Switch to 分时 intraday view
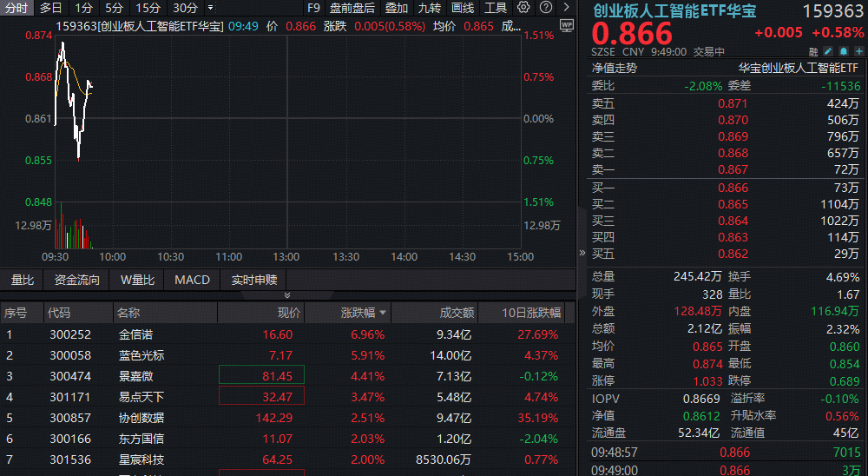The height and width of the screenshot is (476, 868). pos(16,8)
